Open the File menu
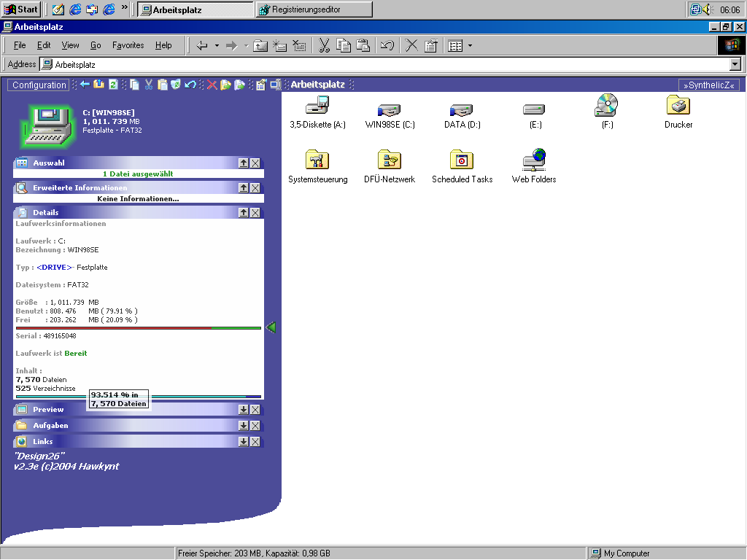The image size is (747, 560). click(20, 45)
